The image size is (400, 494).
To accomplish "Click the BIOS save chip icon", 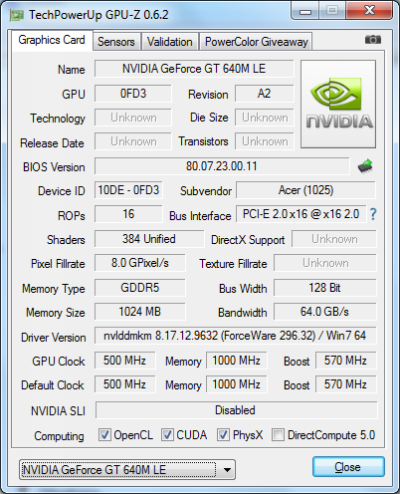I will (x=365, y=166).
